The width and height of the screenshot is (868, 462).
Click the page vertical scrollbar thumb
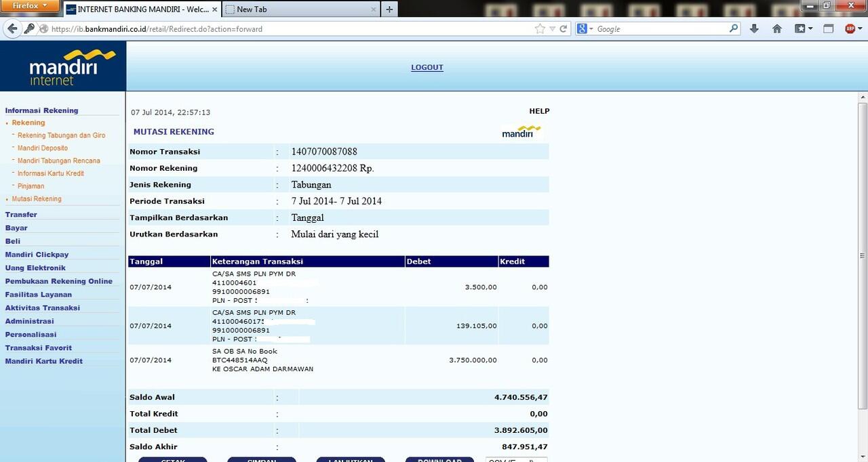(x=863, y=256)
